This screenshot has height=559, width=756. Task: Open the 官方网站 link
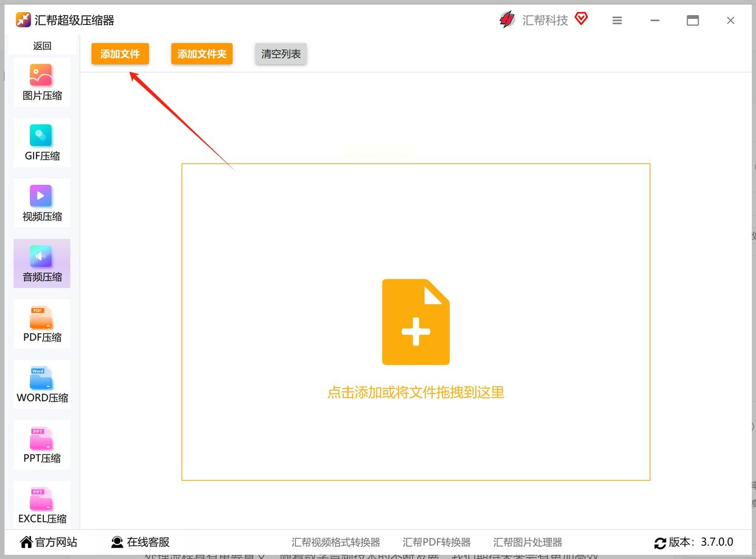(49, 542)
